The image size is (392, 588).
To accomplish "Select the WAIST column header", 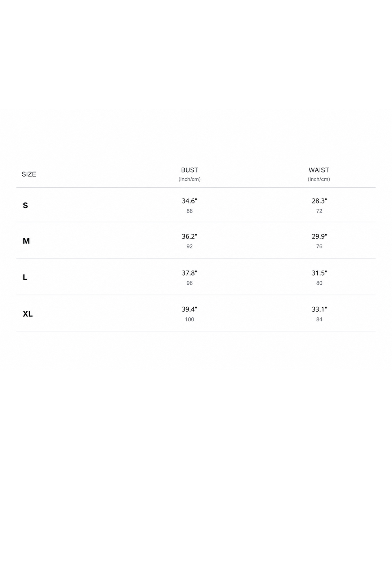I will (x=319, y=170).
